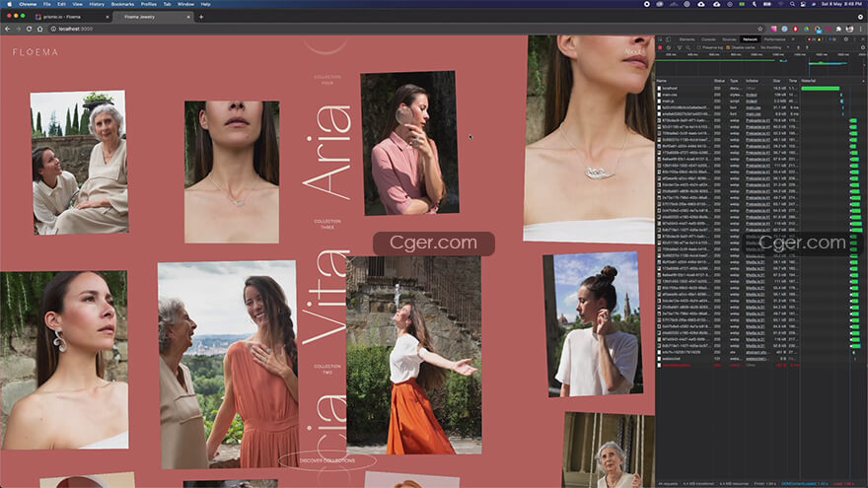Reload the localhost page
Viewport: 868px width, 488px height.
[x=29, y=29]
